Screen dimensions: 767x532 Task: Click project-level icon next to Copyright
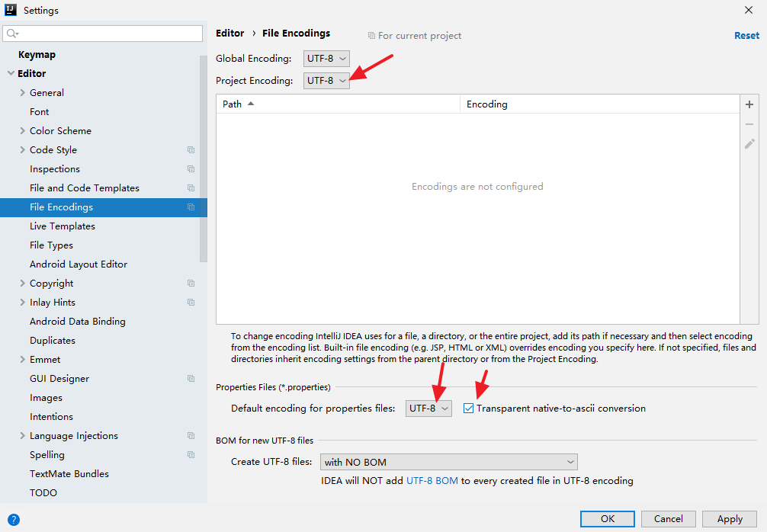[191, 283]
